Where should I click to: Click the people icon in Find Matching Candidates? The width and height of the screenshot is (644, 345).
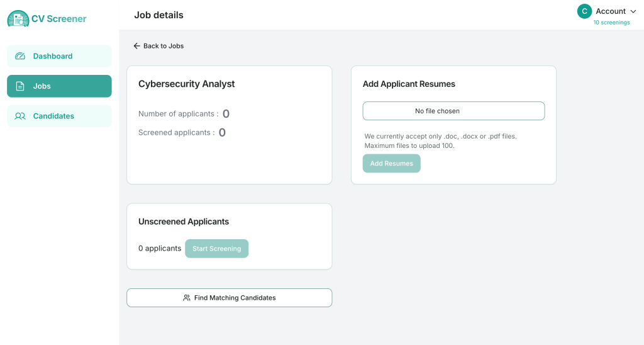tap(187, 298)
